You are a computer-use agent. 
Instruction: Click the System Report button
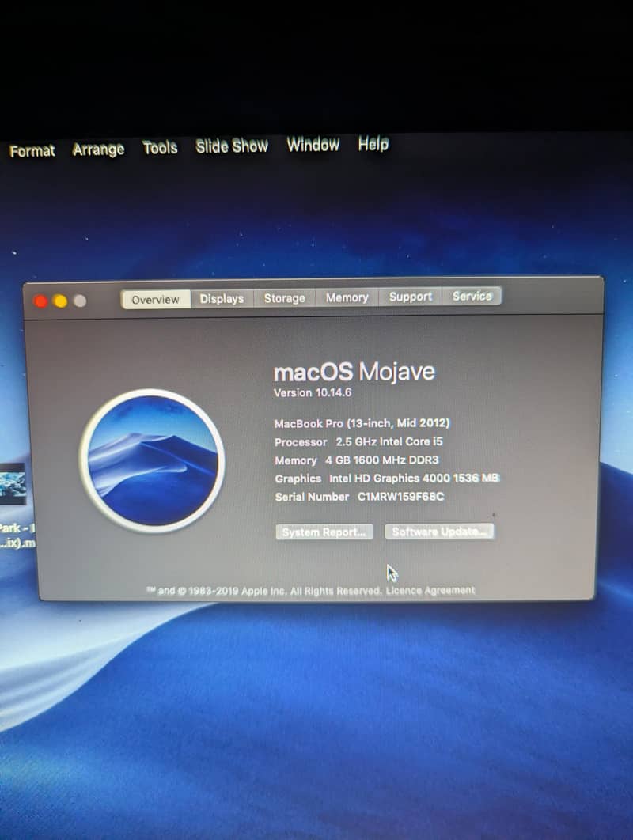(324, 532)
